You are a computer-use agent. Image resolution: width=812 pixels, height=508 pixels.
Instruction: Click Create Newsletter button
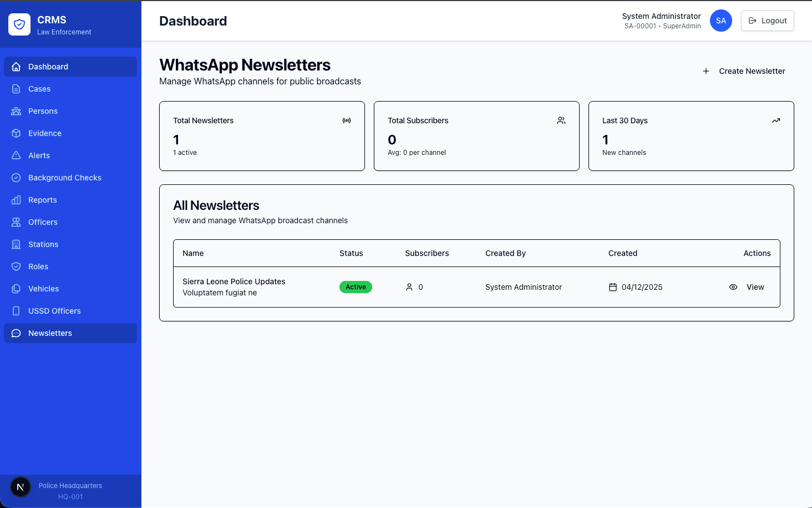pos(743,71)
